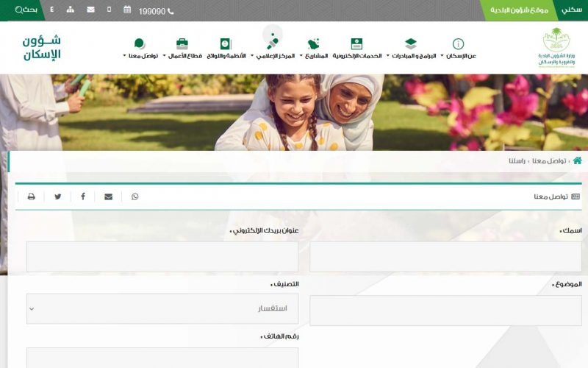
Task: Click the icon above المشاريع
Action: click(x=314, y=43)
